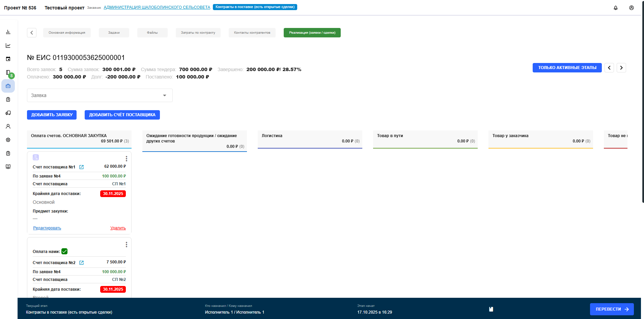Expand the Заявка dropdown
This screenshot has width=644, height=319.
[100, 95]
